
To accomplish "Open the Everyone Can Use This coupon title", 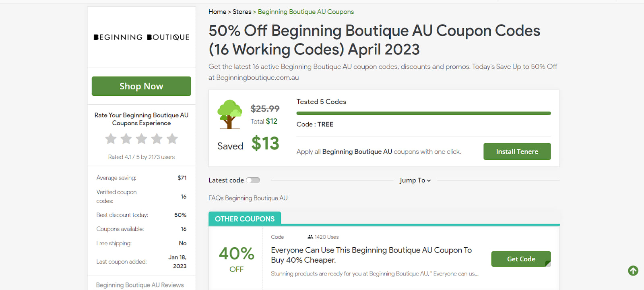I will coord(372,255).
